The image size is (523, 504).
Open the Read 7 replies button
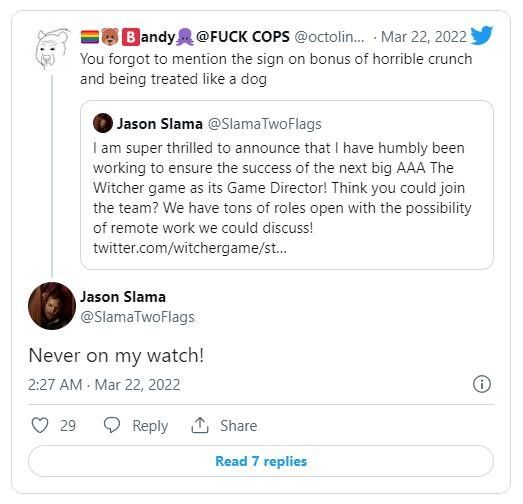(261, 461)
